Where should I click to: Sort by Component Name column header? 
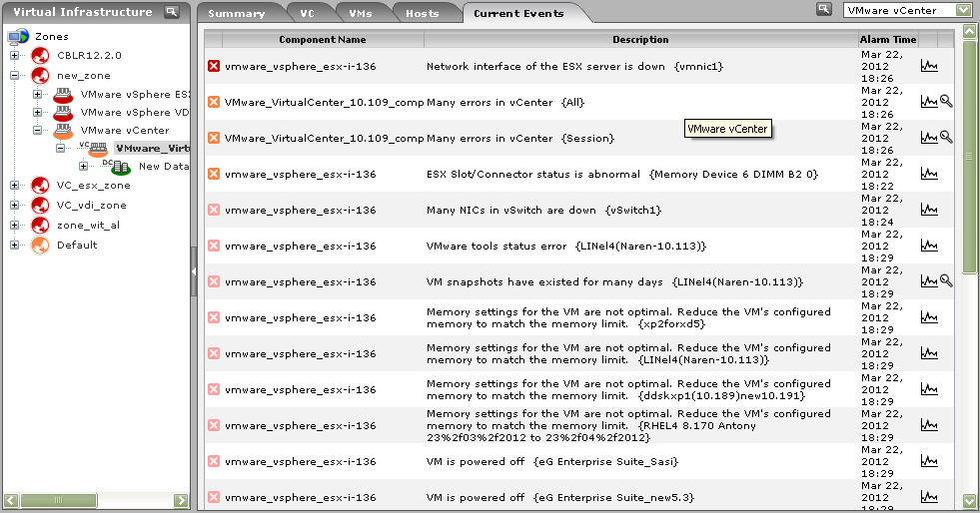click(323, 39)
